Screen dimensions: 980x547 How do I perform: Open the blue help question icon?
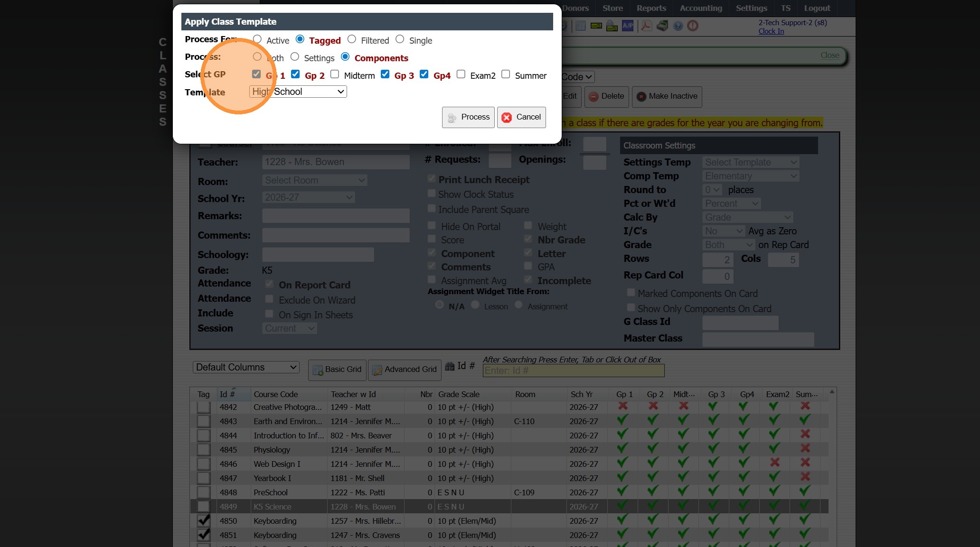(678, 26)
